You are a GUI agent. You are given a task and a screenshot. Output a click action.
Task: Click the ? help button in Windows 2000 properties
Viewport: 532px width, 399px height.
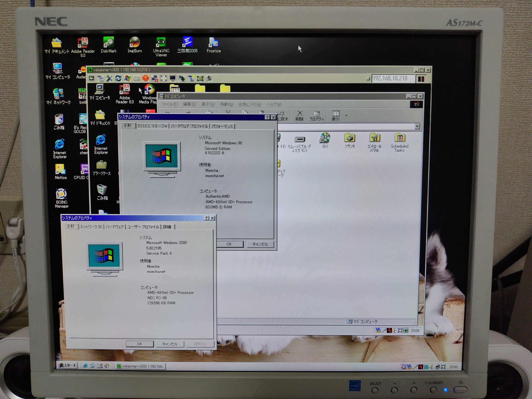click(207, 218)
